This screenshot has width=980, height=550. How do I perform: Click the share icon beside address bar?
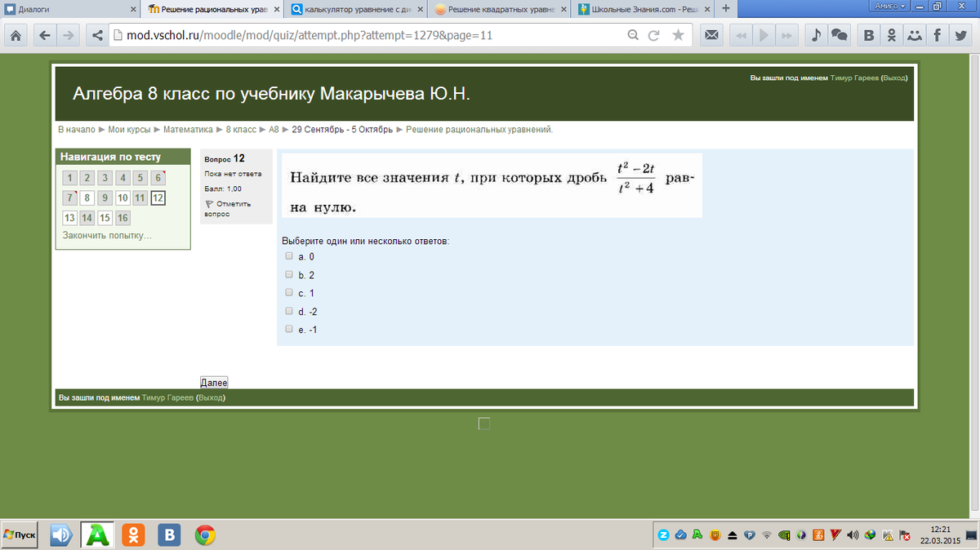click(96, 36)
